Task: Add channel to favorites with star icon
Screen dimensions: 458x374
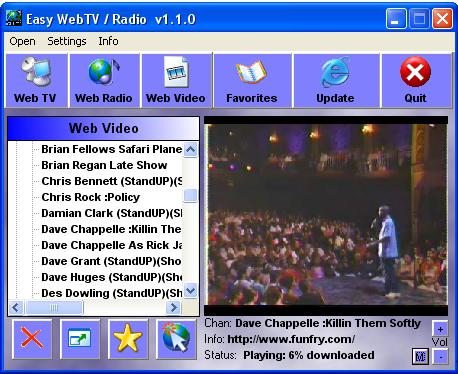Action: point(128,339)
